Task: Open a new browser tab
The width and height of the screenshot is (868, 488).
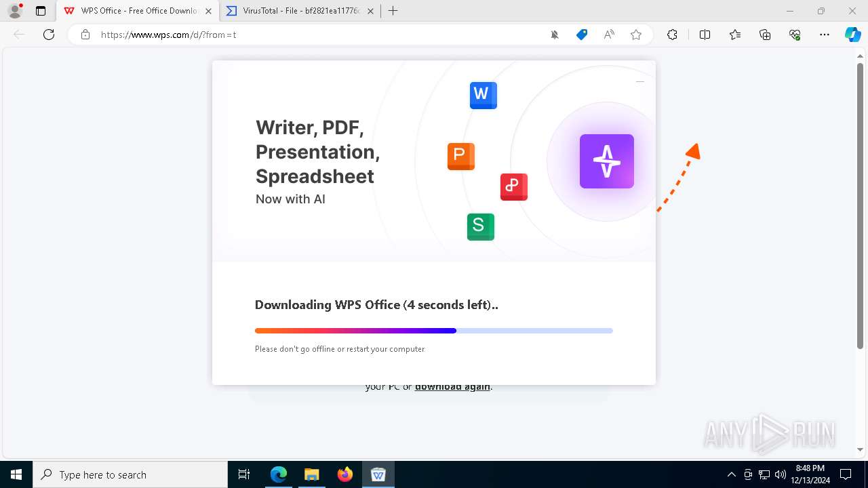Action: (393, 11)
